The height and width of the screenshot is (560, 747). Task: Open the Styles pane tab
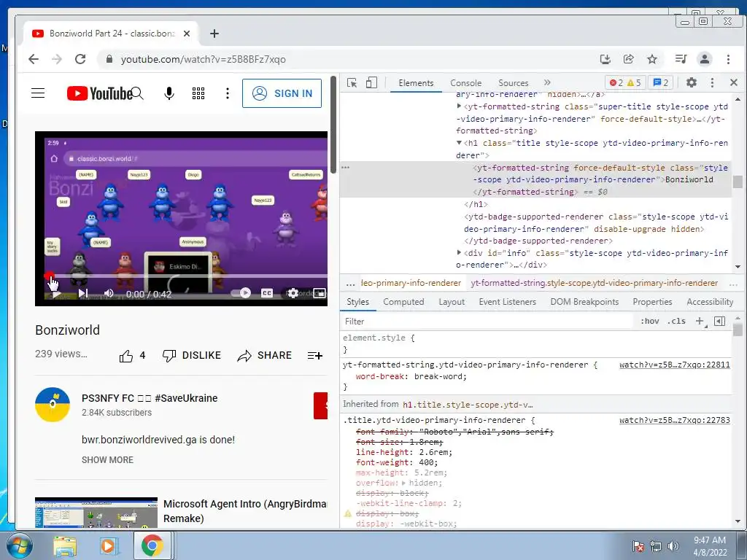tap(357, 302)
